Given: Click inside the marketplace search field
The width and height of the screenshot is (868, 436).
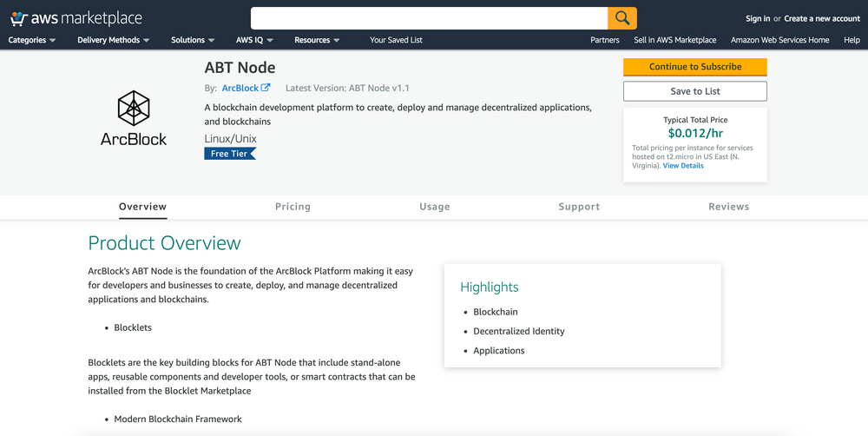Looking at the screenshot, I should click(x=429, y=18).
